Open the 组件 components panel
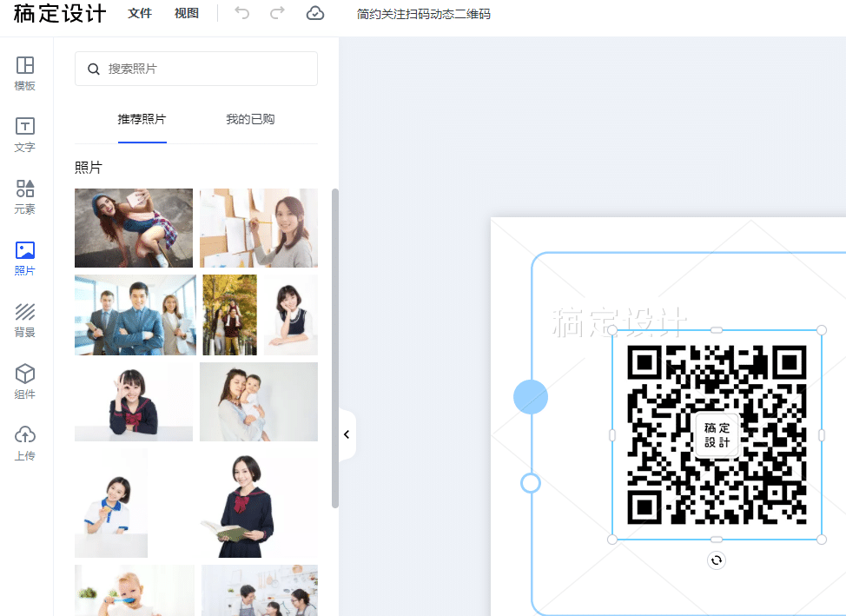This screenshot has height=616, width=846. (x=25, y=382)
